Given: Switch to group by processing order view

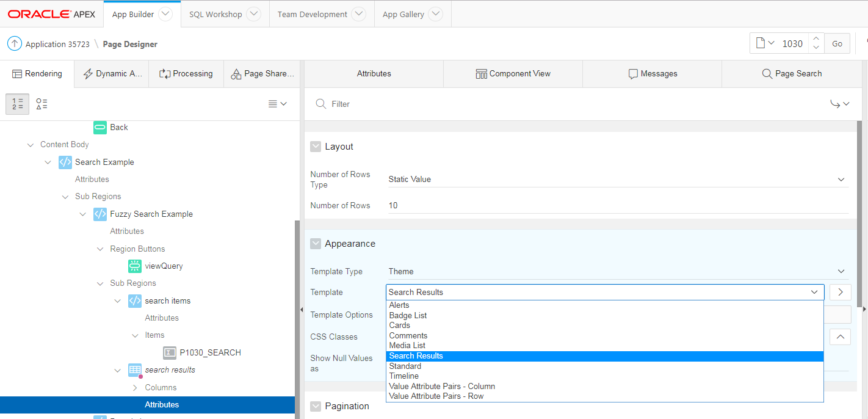Looking at the screenshot, I should [18, 104].
